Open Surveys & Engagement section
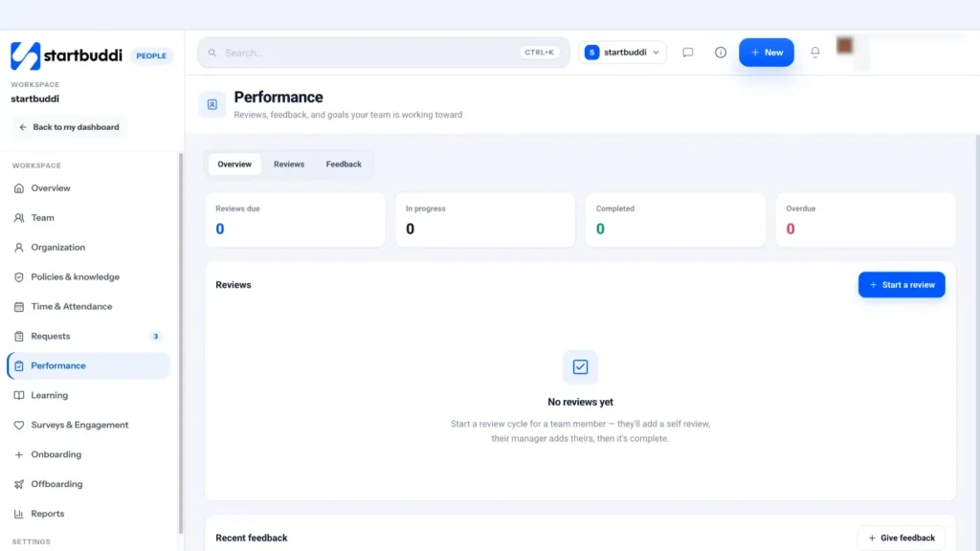Viewport: 980px width, 551px height. 88,425
